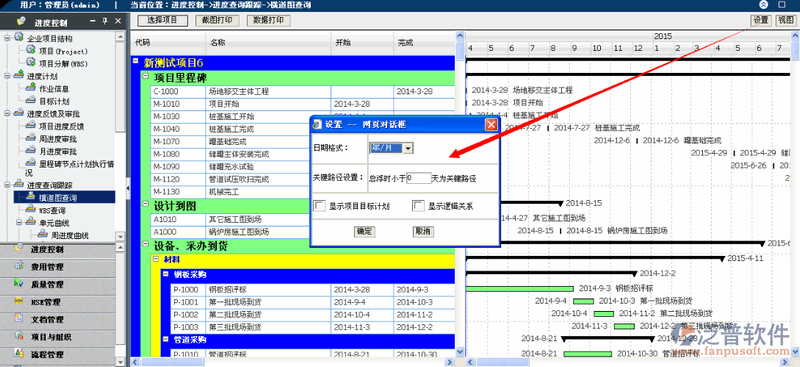Viewport: 800px width, 367px height.
Task: Click the 项目(Project) tree icon
Action: (31, 51)
